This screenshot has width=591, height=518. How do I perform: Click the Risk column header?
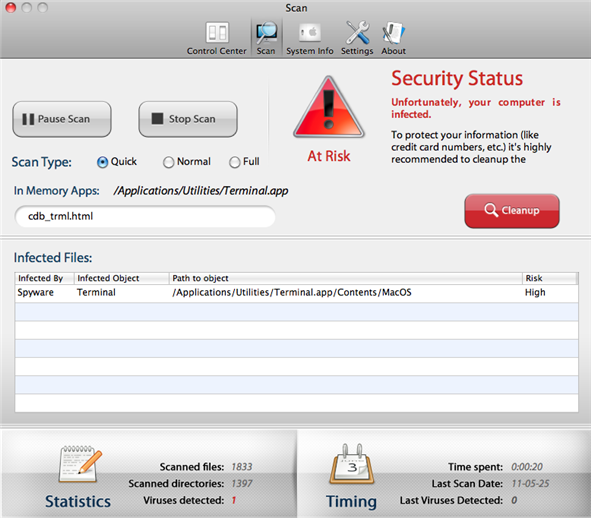point(550,278)
